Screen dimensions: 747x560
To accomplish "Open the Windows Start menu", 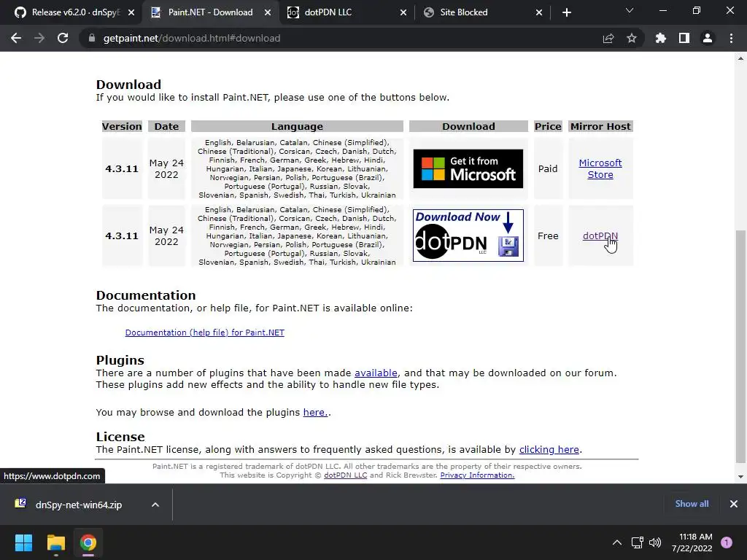I will pos(23,542).
